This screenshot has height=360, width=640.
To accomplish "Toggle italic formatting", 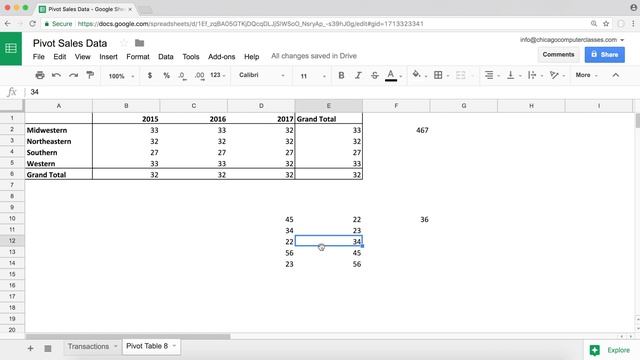I will pyautogui.click(x=358, y=75).
